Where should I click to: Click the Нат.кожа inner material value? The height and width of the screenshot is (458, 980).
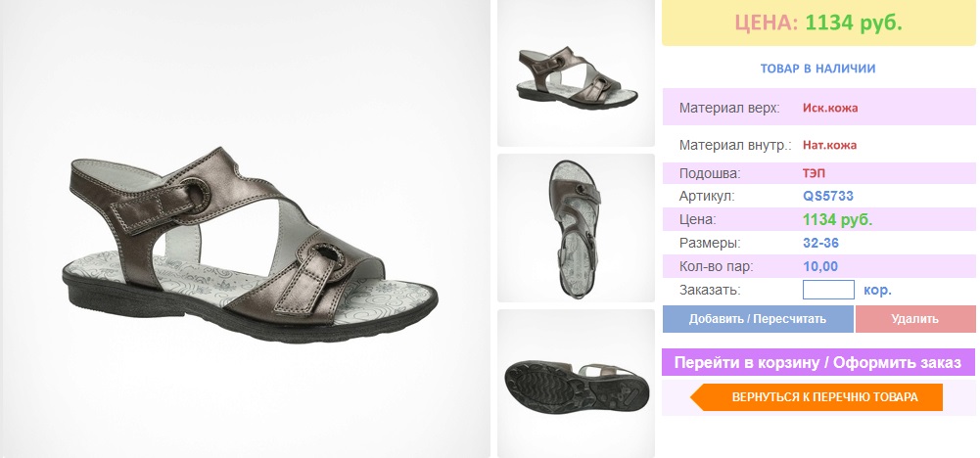point(829,145)
